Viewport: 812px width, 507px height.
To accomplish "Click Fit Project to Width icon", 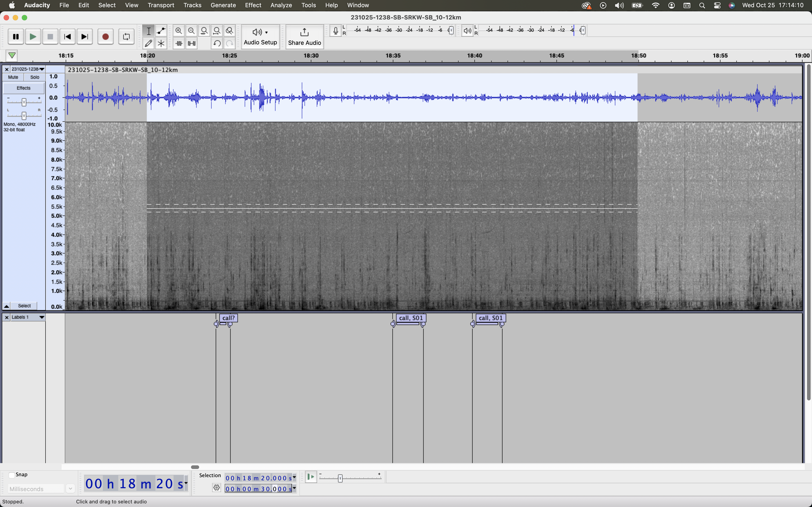I will pos(217,31).
